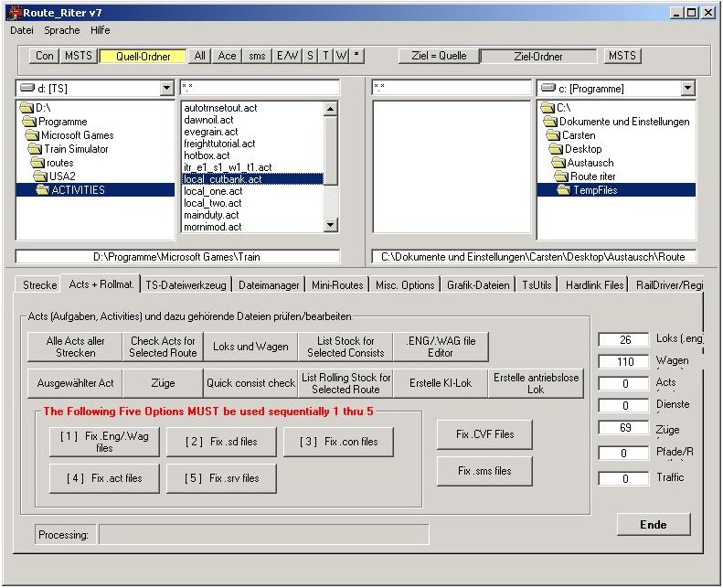Select the T file filter

pyautogui.click(x=325, y=56)
